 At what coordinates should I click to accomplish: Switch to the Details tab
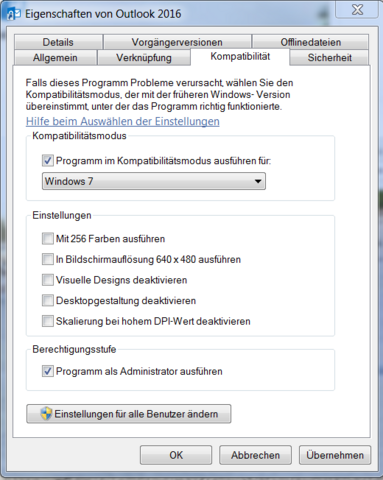(x=58, y=42)
